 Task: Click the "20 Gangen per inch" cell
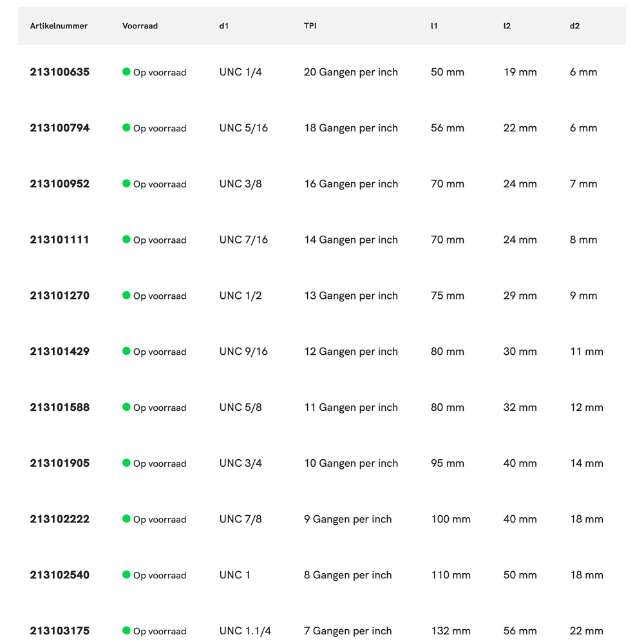point(351,72)
